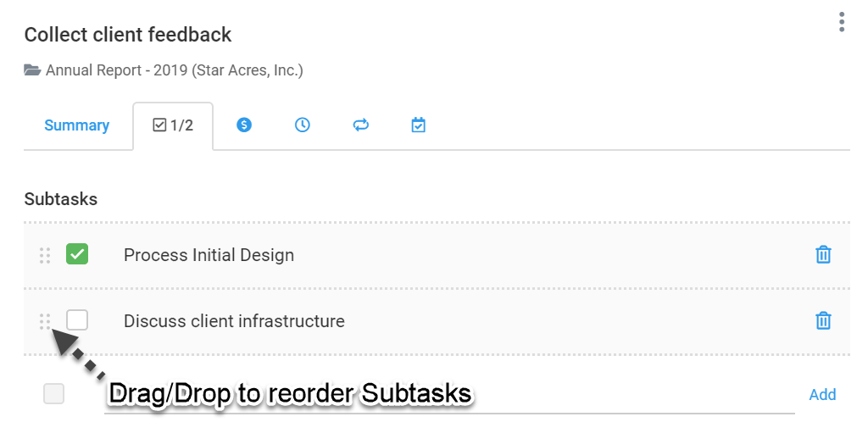Select the Discuss client infrastructure subtask text

coord(234,321)
